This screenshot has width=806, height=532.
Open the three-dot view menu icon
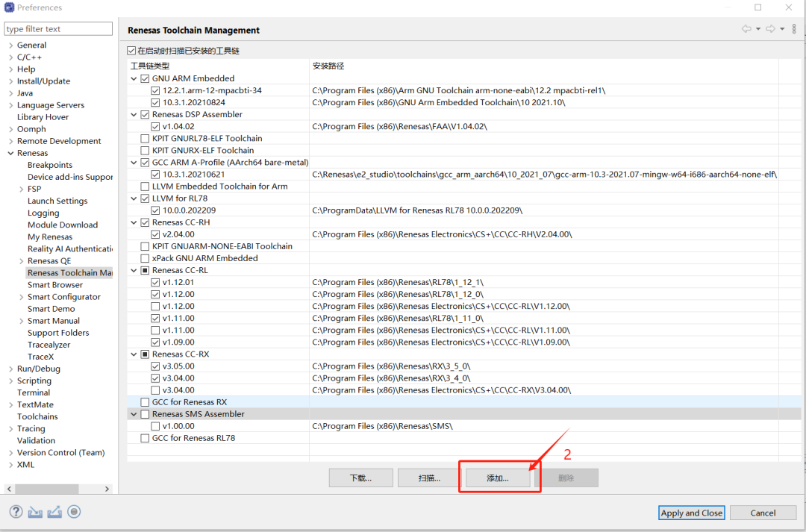coord(794,29)
